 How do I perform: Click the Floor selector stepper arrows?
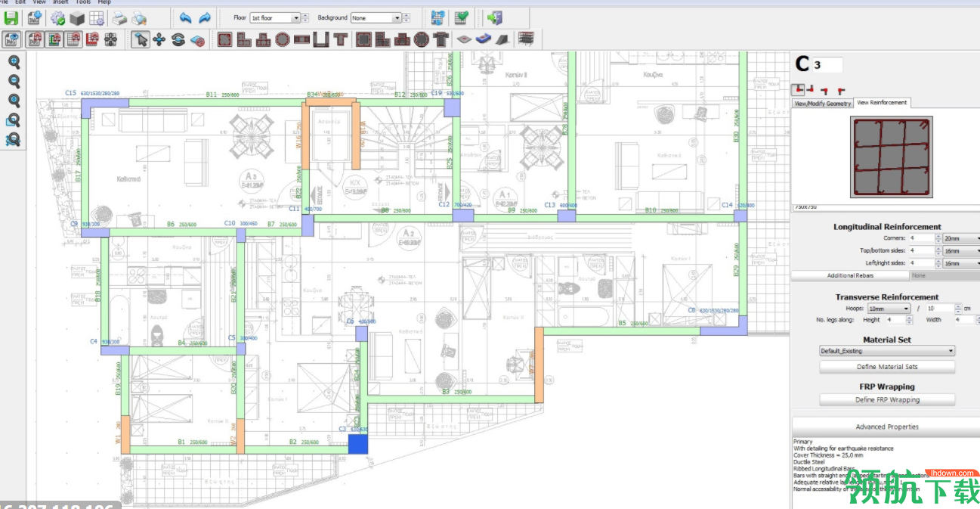tap(305, 17)
